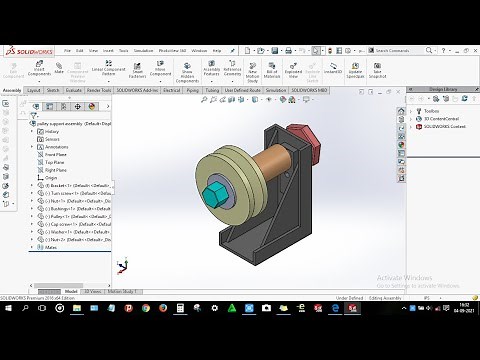Click the tree filter funnel icon
The image size is (480, 360).
pos(33,116)
